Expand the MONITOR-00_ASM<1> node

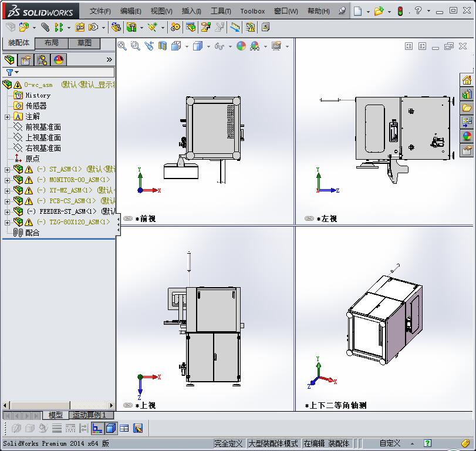[7, 180]
